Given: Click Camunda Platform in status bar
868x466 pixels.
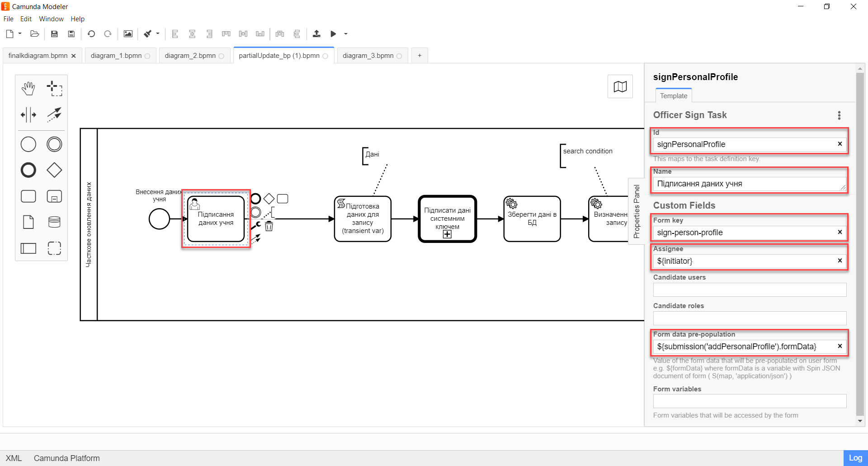Looking at the screenshot, I should [x=67, y=458].
